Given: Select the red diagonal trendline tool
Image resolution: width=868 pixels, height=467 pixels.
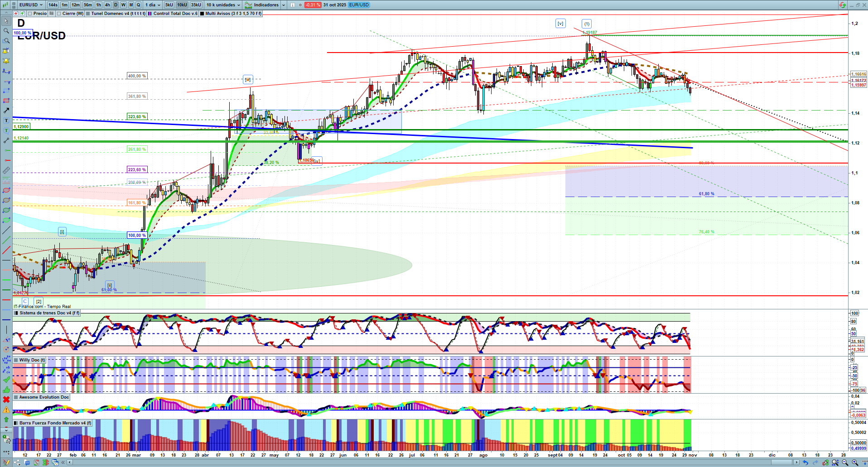Looking at the screenshot, I should (x=6, y=250).
